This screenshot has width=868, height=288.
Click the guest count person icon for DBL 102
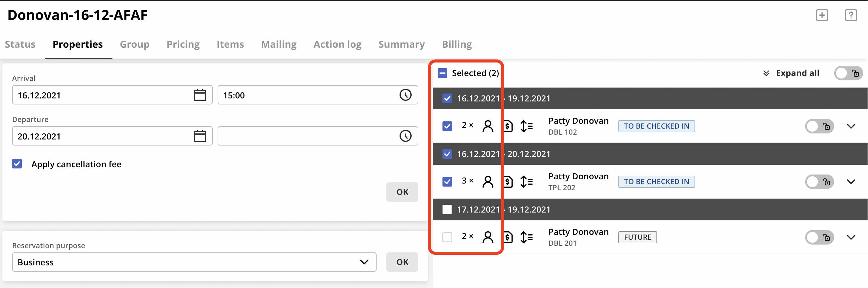click(x=487, y=126)
